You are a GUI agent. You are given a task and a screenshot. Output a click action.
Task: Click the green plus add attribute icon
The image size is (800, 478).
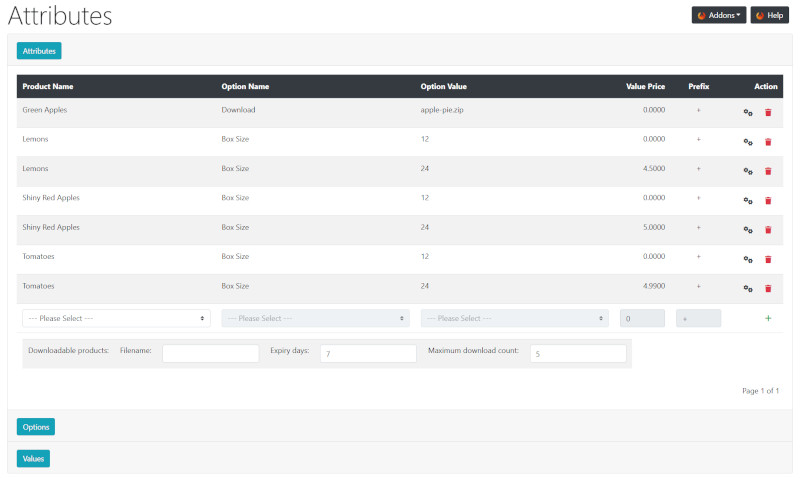pyautogui.click(x=768, y=318)
